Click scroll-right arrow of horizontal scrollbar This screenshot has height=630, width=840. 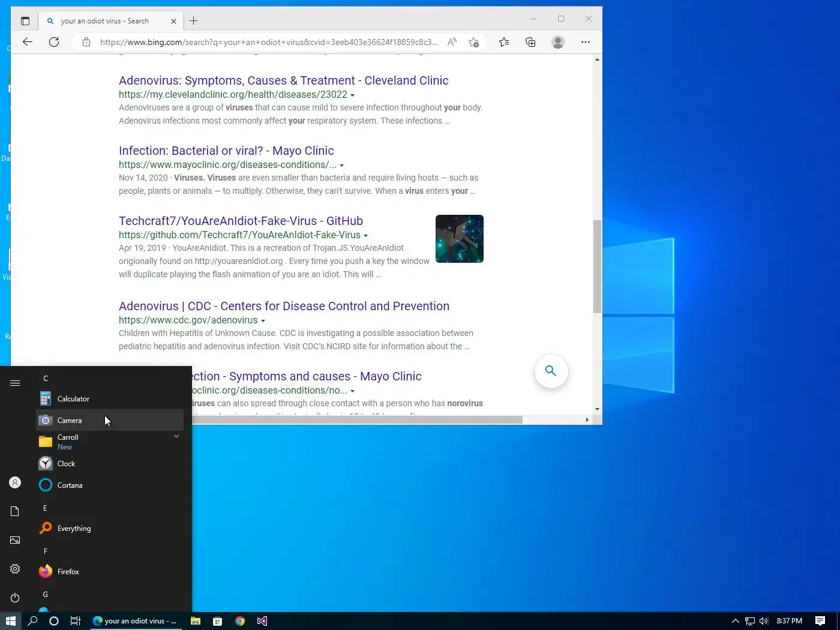(x=587, y=419)
